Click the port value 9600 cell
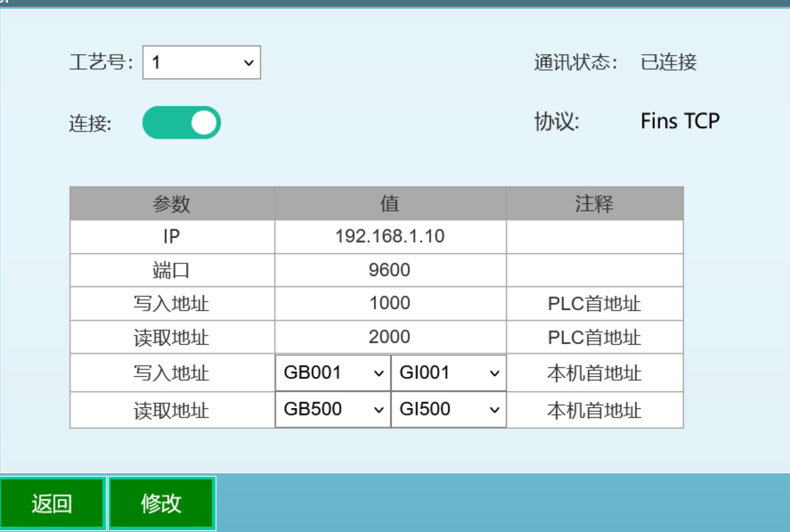 pyautogui.click(x=389, y=270)
